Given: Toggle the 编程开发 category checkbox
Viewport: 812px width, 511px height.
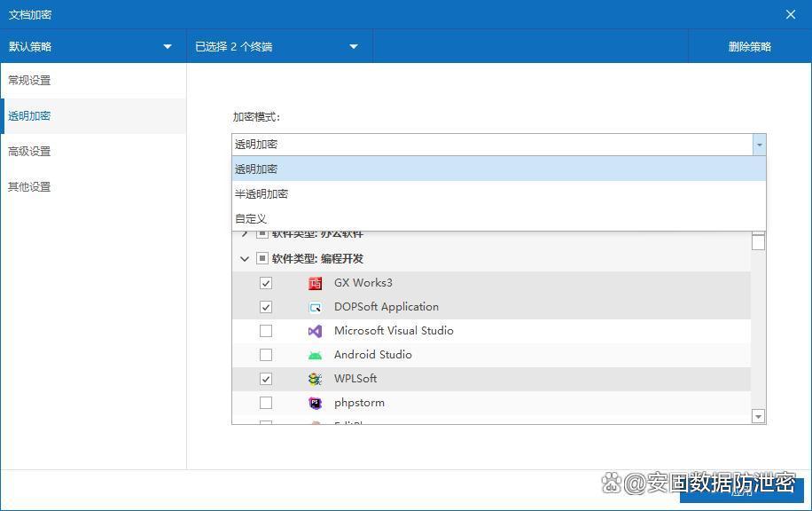Looking at the screenshot, I should pyautogui.click(x=262, y=259).
